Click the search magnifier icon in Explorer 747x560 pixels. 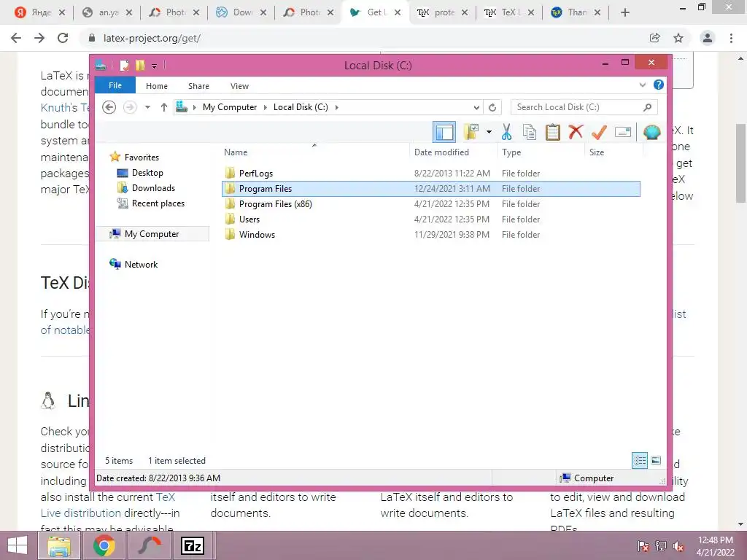point(647,107)
